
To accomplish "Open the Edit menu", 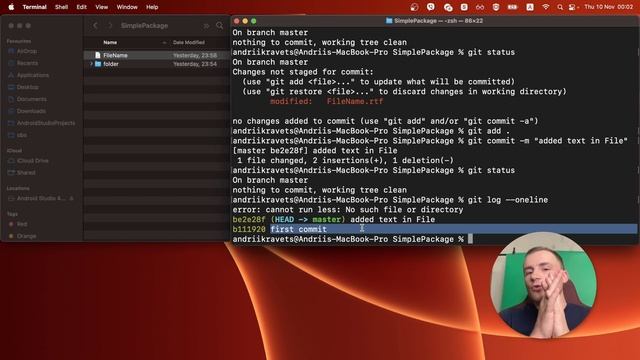I will [81, 7].
